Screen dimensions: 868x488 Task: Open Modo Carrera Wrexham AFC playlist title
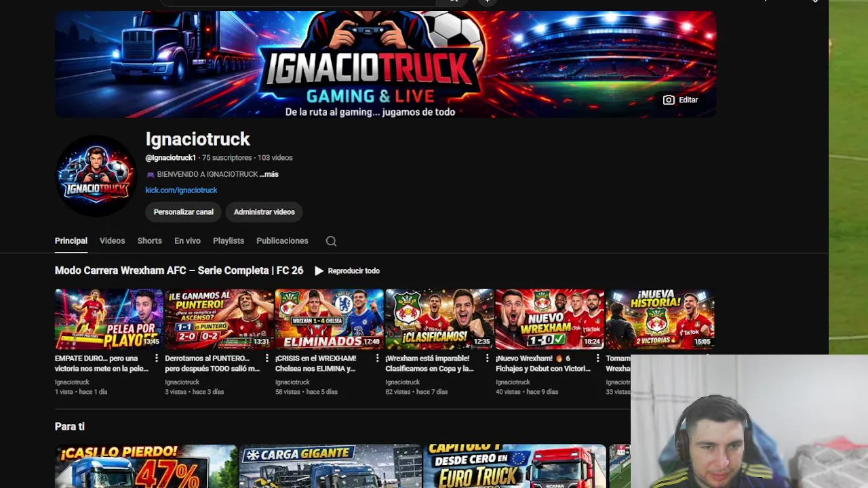point(179,270)
